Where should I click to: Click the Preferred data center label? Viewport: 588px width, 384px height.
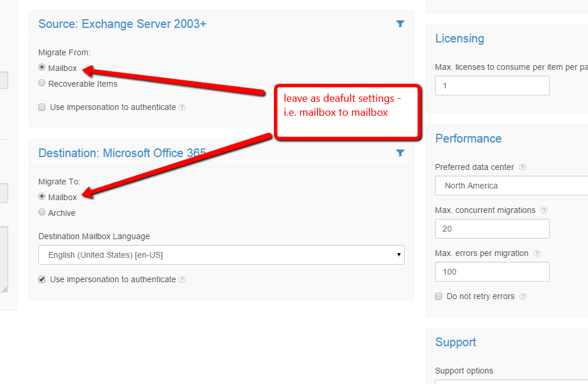click(475, 167)
